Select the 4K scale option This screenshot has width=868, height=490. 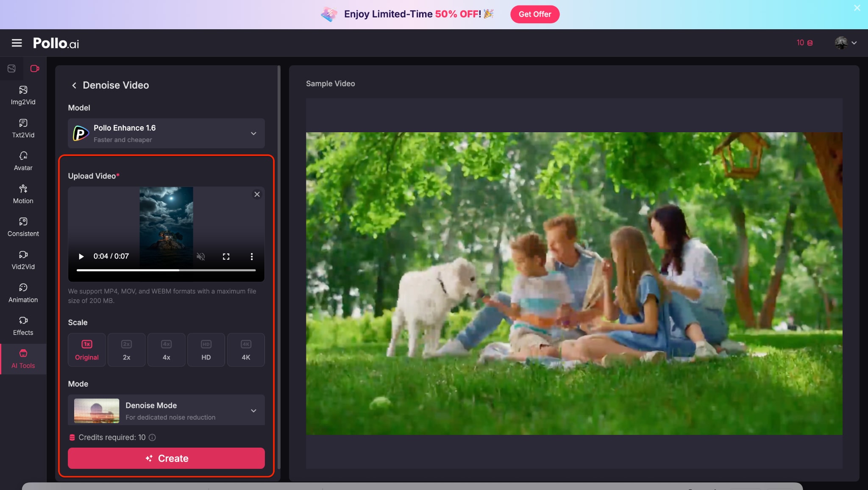(x=246, y=350)
